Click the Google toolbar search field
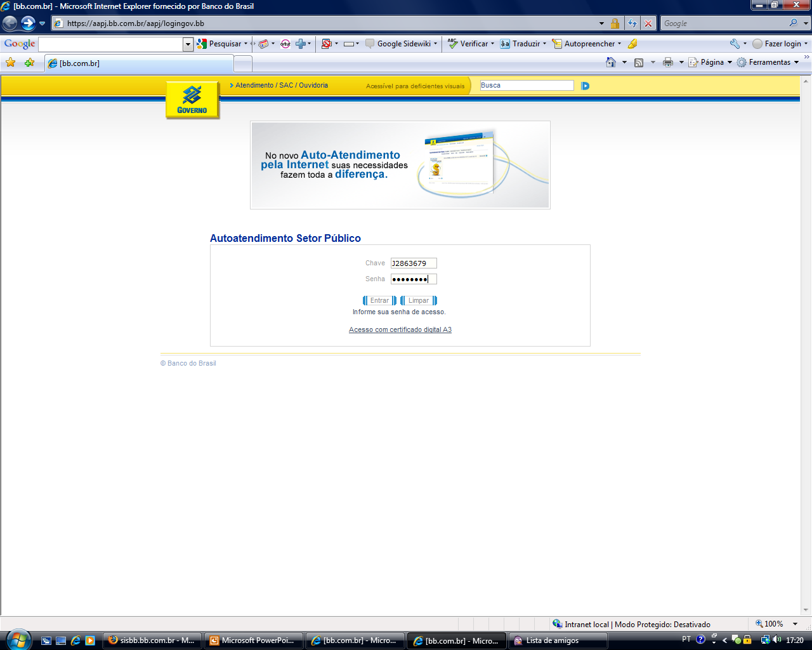 coord(111,44)
